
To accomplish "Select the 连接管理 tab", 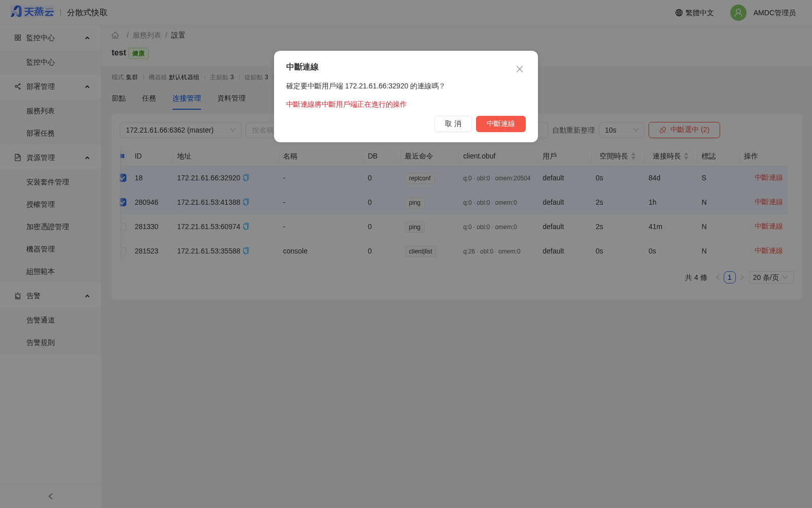I will click(187, 99).
